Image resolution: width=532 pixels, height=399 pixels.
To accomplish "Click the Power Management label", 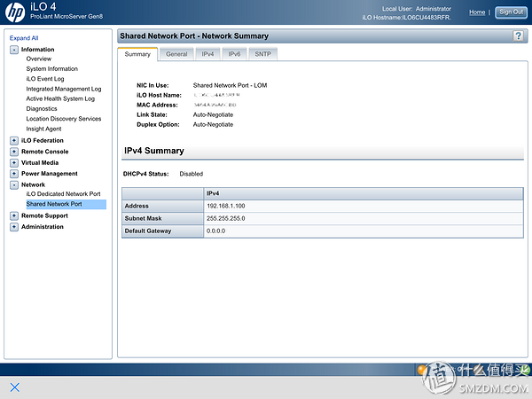I will [x=49, y=174].
